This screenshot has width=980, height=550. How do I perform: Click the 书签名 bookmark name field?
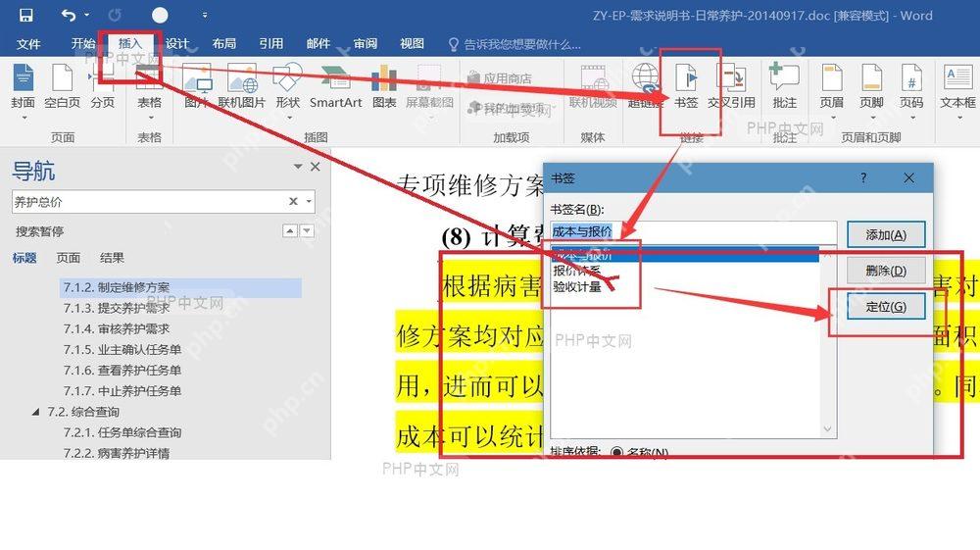coord(693,232)
